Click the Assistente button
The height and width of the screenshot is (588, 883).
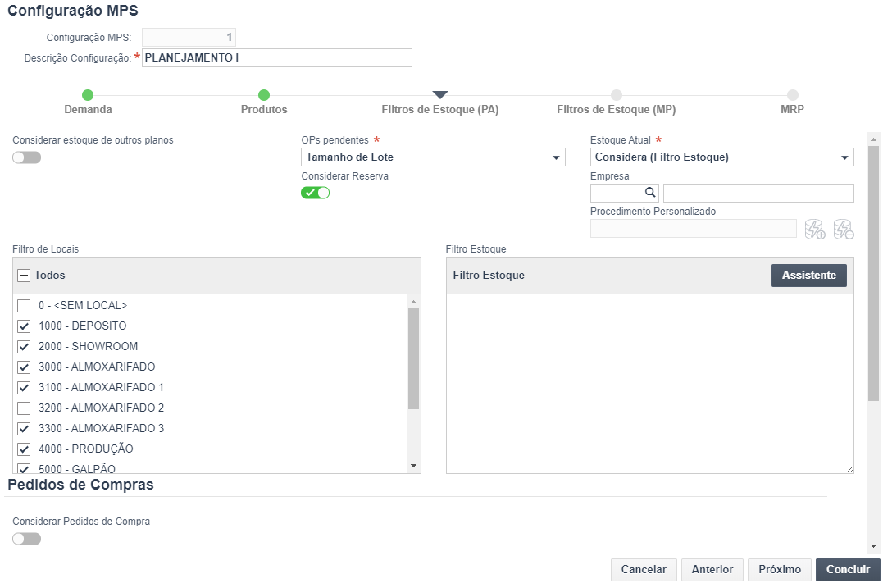pos(808,276)
